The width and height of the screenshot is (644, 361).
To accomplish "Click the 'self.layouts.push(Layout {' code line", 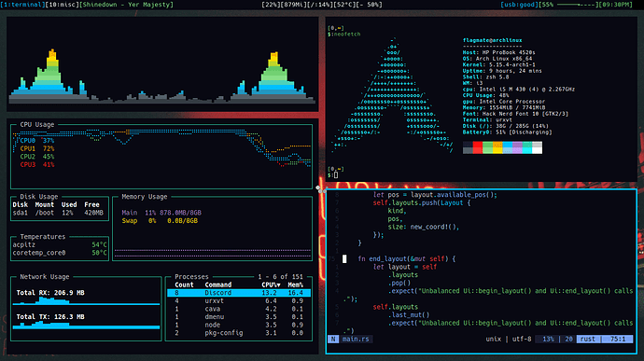I will pos(422,202).
